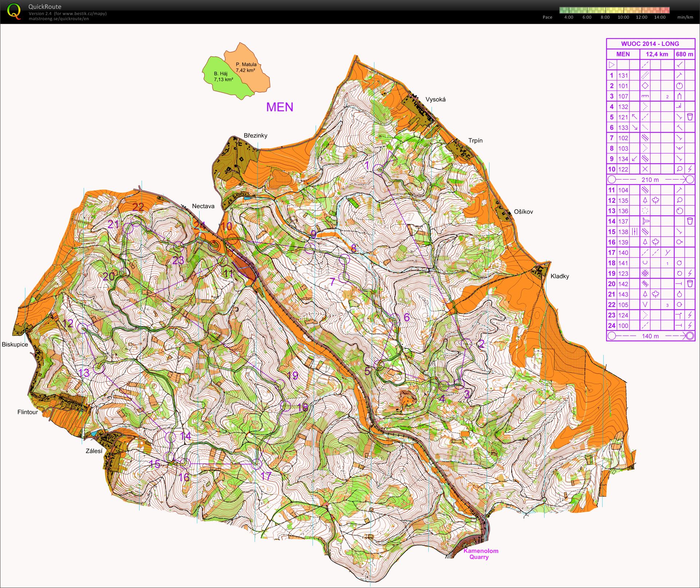700x588 pixels.
Task: Click the 210 m marked route row
Action: [650, 179]
